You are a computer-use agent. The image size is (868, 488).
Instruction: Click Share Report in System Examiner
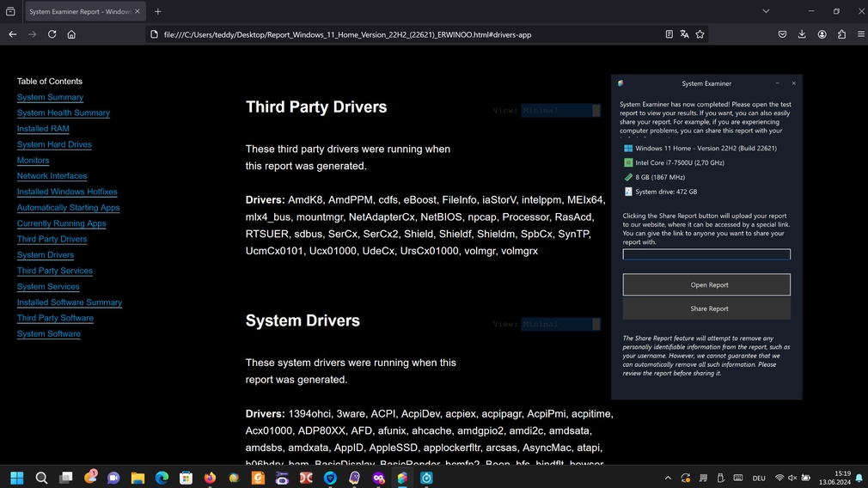tap(706, 308)
